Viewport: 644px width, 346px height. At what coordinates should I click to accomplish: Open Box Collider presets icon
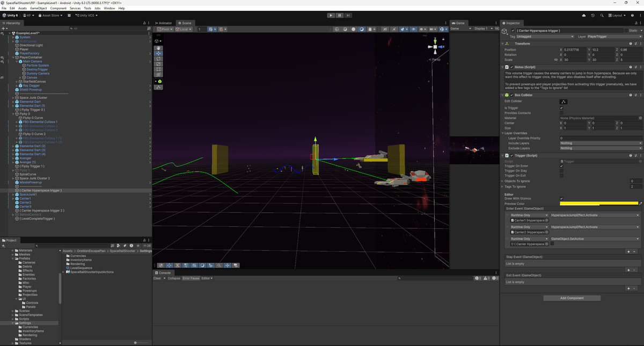tap(635, 95)
